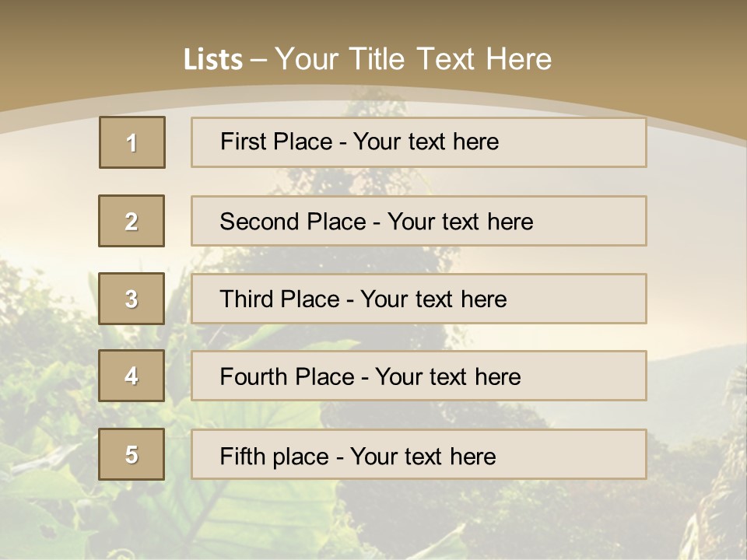Click the number 3 box
Image resolution: width=747 pixels, height=560 pixels.
pyautogui.click(x=132, y=299)
